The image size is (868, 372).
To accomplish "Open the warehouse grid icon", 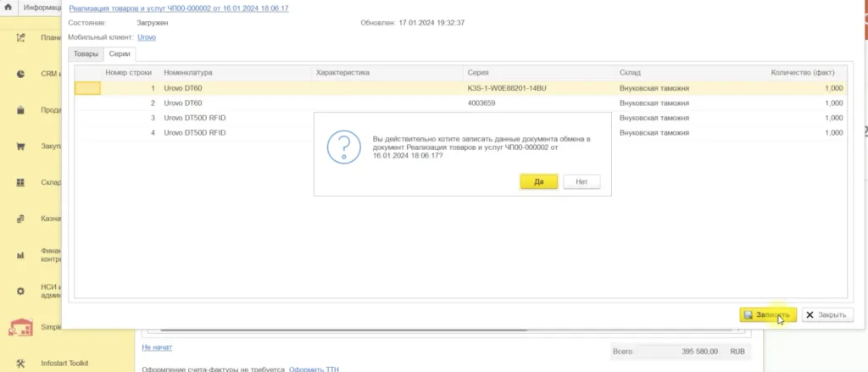I will (x=20, y=183).
